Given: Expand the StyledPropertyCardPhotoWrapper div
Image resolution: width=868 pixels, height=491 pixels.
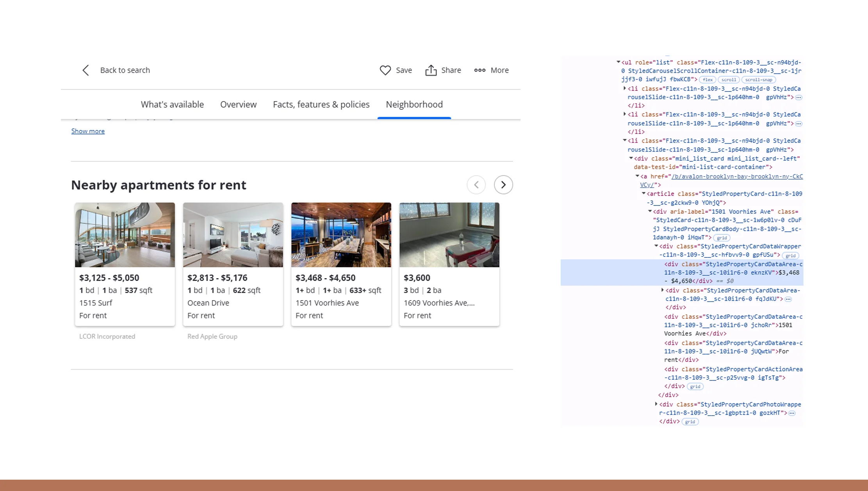Looking at the screenshot, I should click(x=656, y=404).
